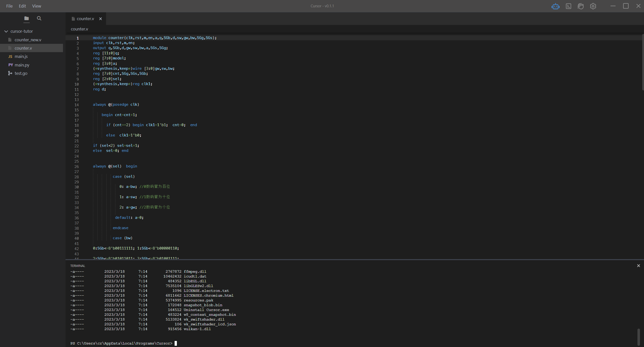Close the counter.v tab
This screenshot has height=347, width=644.
101,19
